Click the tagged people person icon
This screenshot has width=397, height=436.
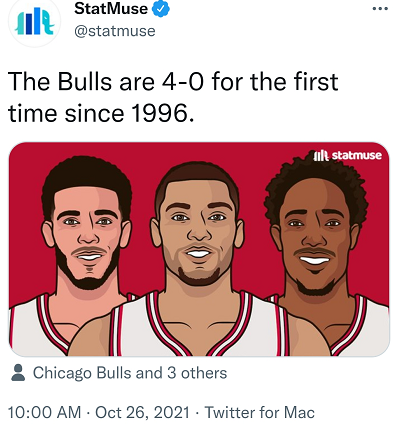click(x=18, y=373)
